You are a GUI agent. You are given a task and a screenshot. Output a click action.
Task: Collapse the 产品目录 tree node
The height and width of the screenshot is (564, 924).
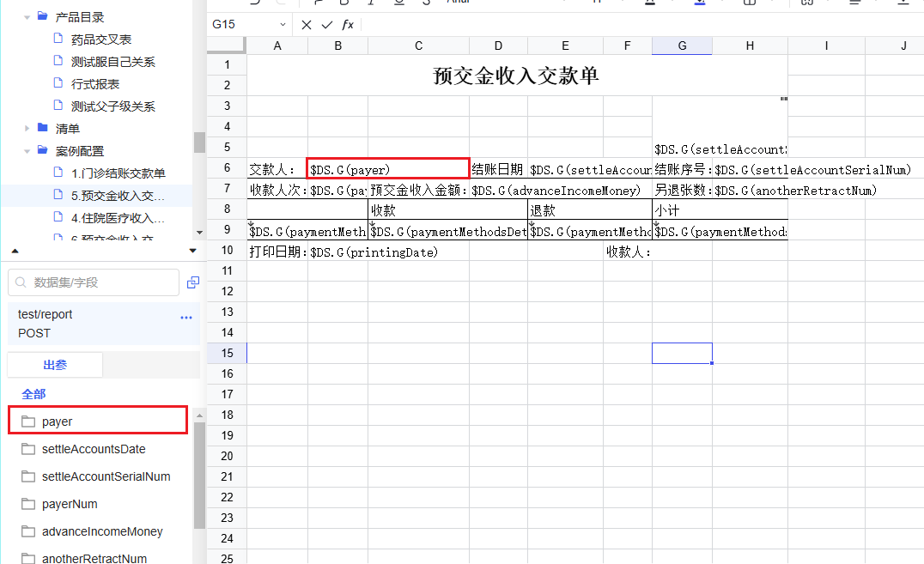(x=27, y=18)
